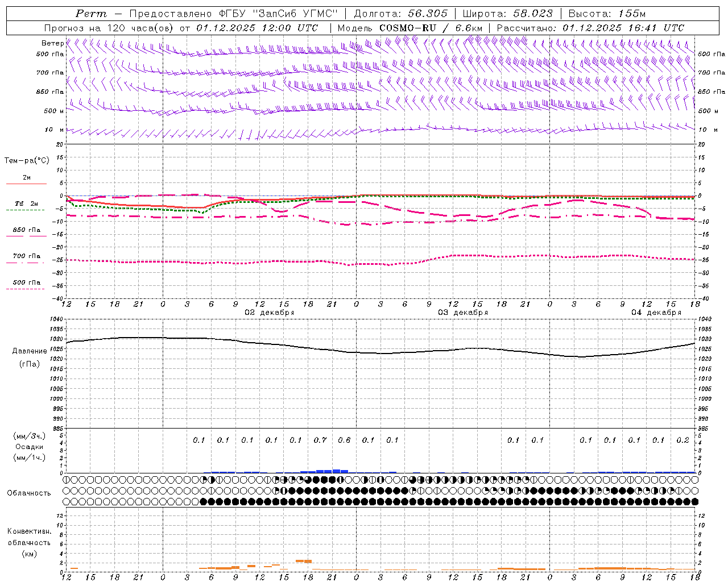This screenshot has height=582, width=728.
Task: Click the "(мм/1ч.)" precipitation unit label
Action: pos(29,458)
